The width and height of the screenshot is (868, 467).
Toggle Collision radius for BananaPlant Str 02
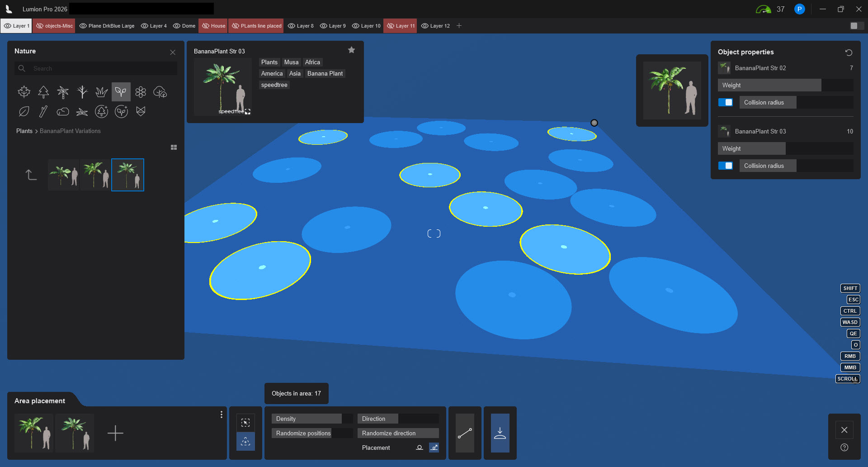(x=726, y=102)
